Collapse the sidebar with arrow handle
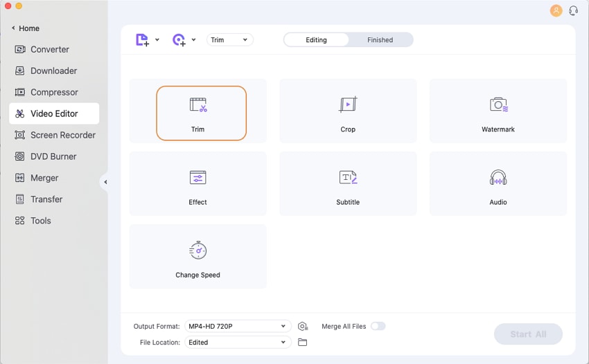Viewport: 589px width, 364px height. point(105,182)
